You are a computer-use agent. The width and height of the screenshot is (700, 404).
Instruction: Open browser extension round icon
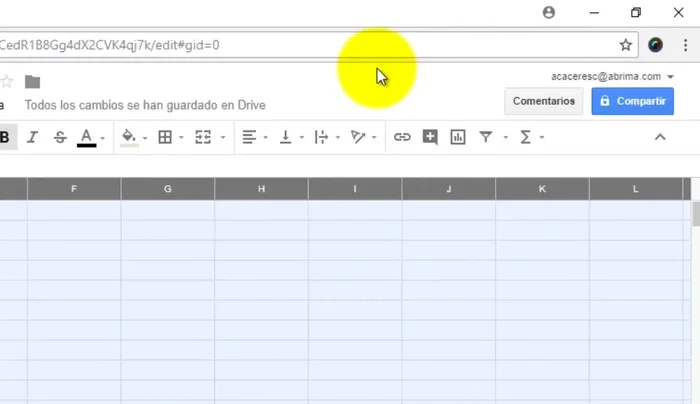point(655,45)
